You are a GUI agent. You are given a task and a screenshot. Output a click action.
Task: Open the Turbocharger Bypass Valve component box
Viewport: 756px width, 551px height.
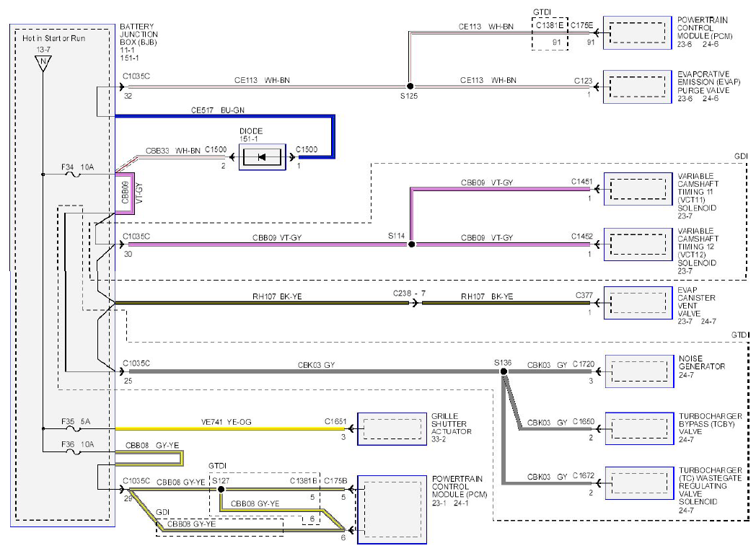click(x=639, y=428)
